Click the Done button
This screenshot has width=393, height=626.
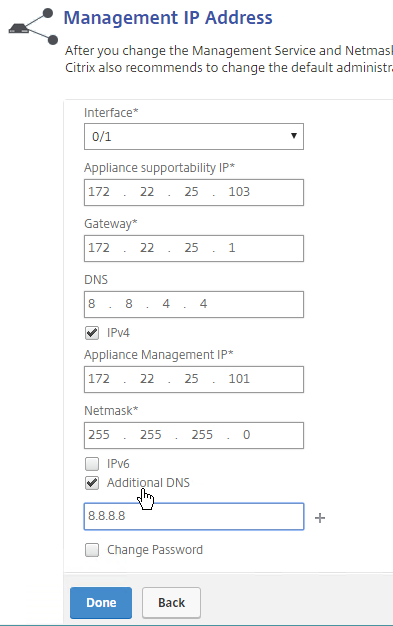pos(101,602)
